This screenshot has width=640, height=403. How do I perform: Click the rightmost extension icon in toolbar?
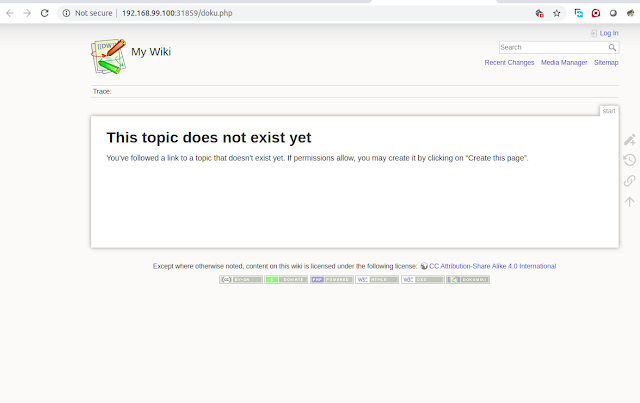[x=630, y=13]
